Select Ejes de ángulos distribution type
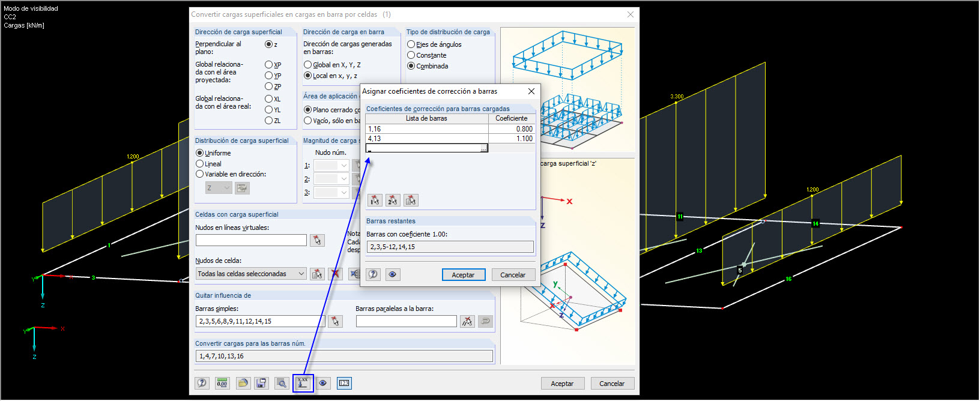 pos(411,44)
